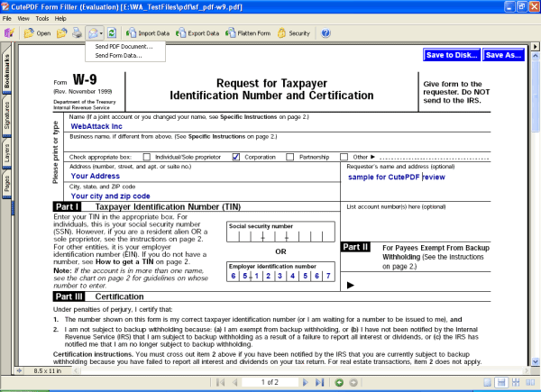
Task: Jump to the last page button
Action: coord(321,382)
